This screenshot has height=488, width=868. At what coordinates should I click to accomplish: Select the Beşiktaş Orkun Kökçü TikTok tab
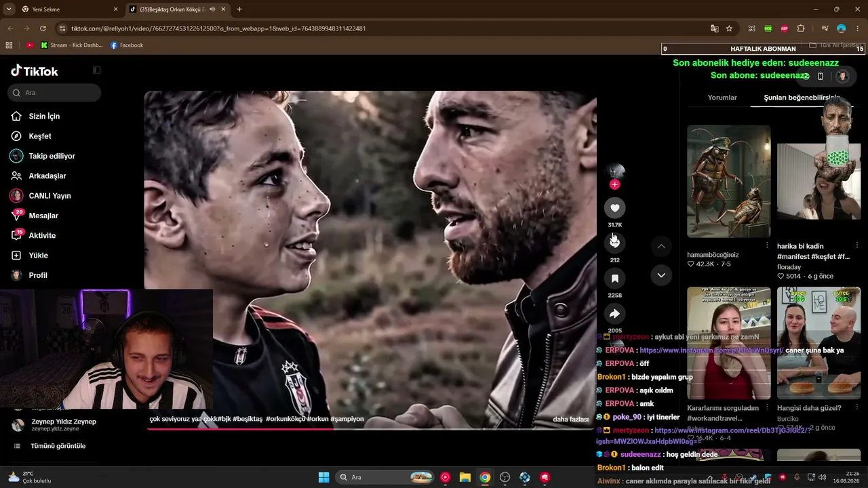(x=178, y=9)
